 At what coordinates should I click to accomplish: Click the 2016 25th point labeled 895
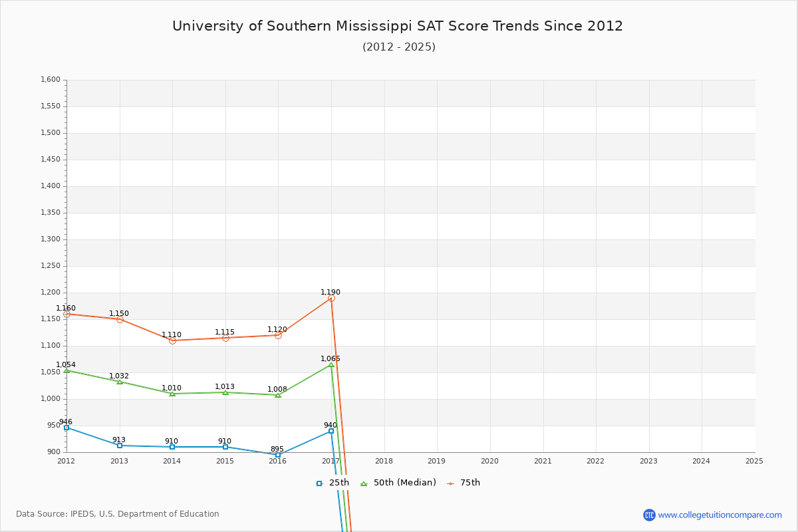pos(278,455)
